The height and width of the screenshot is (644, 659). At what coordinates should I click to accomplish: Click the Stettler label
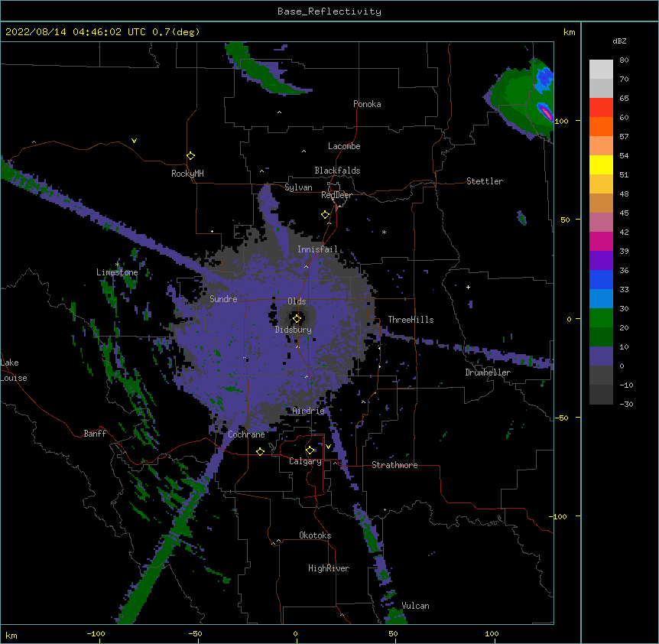[x=485, y=181]
